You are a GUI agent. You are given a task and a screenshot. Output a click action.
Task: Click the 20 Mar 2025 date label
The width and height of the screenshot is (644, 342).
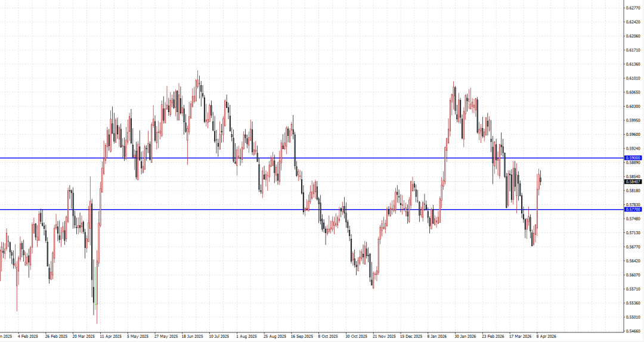pyautogui.click(x=83, y=336)
